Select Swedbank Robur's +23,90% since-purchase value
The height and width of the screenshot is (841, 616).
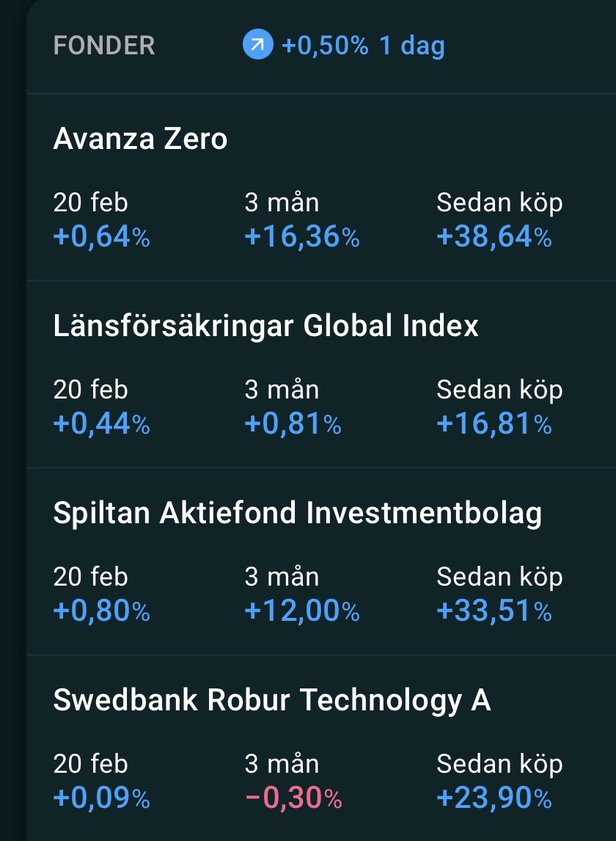tap(494, 798)
